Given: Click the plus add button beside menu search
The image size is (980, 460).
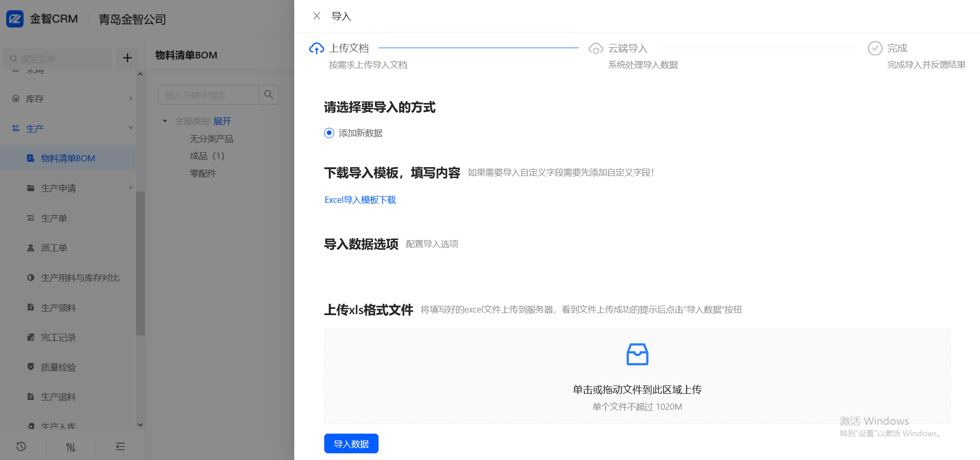Looking at the screenshot, I should [127, 58].
